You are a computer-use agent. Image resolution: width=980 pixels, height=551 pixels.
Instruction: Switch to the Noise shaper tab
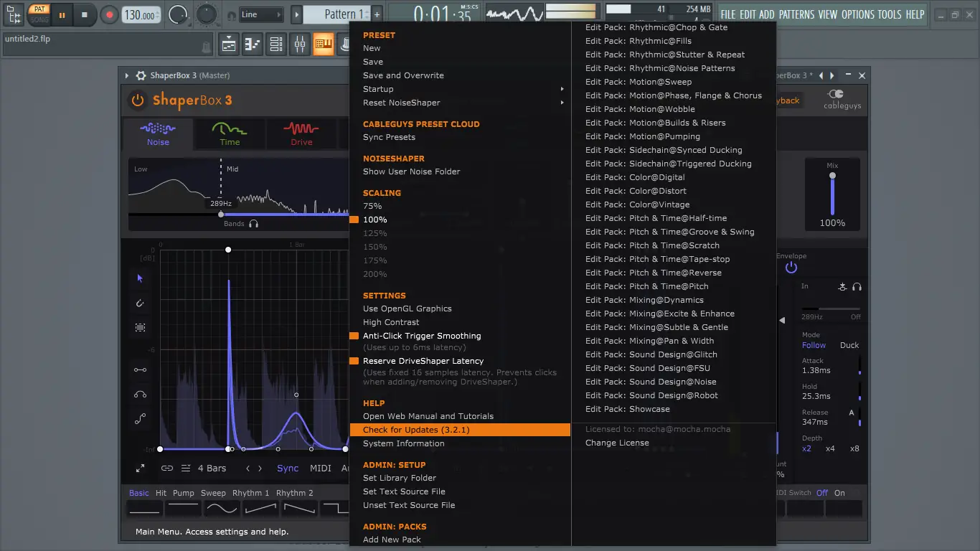(x=158, y=134)
